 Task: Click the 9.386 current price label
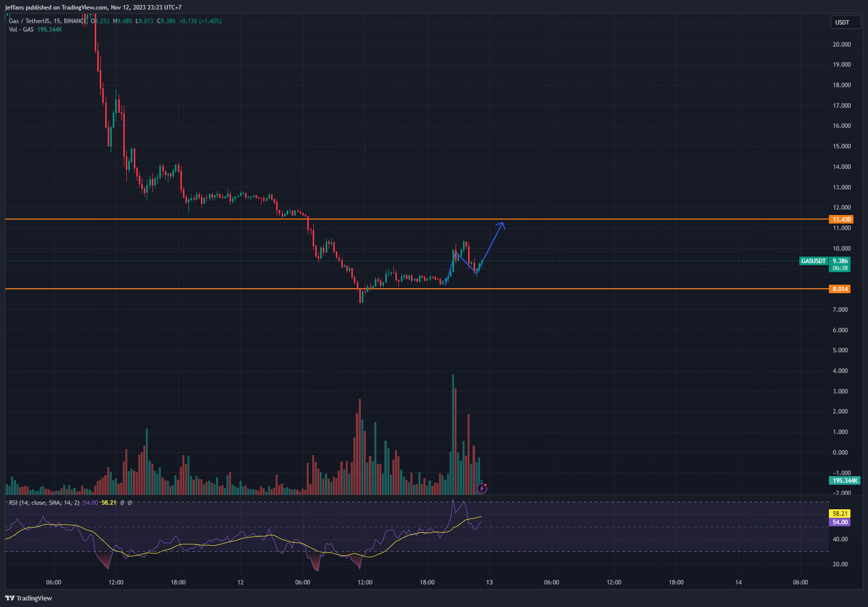840,261
